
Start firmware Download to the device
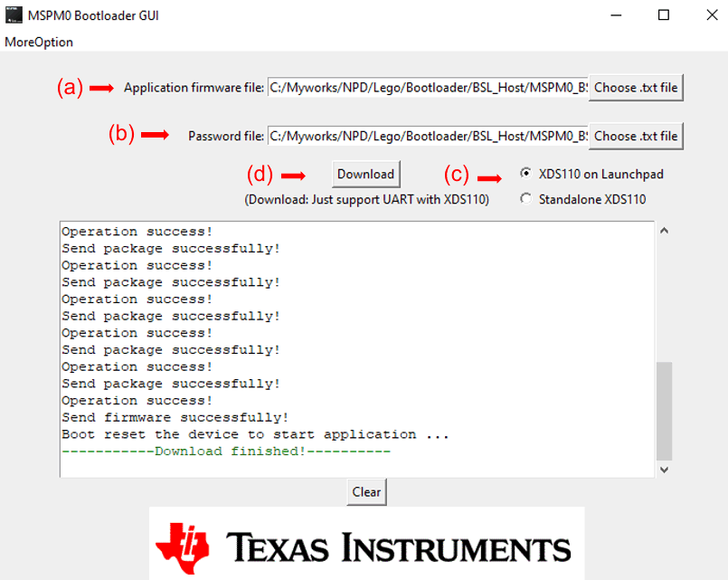coord(365,174)
